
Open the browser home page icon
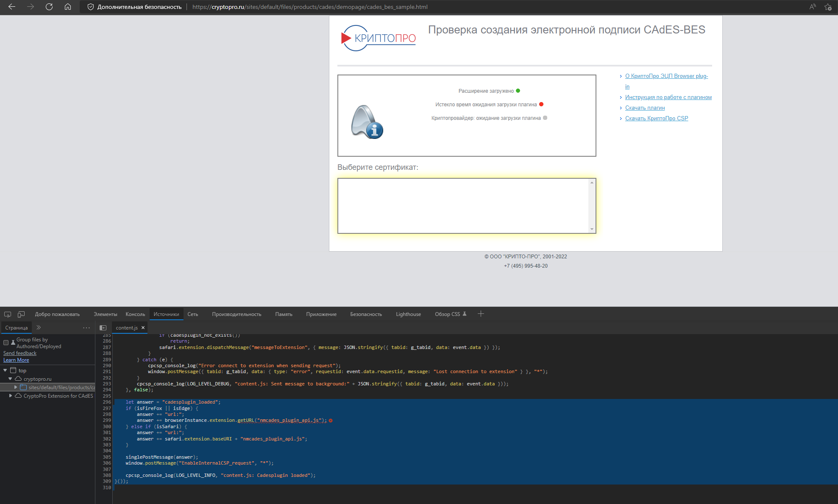68,7
